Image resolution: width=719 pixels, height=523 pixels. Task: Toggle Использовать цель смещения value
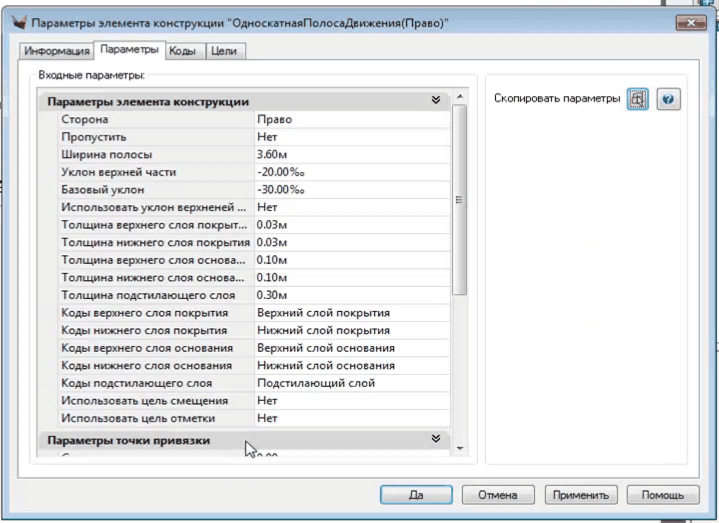pos(350,400)
